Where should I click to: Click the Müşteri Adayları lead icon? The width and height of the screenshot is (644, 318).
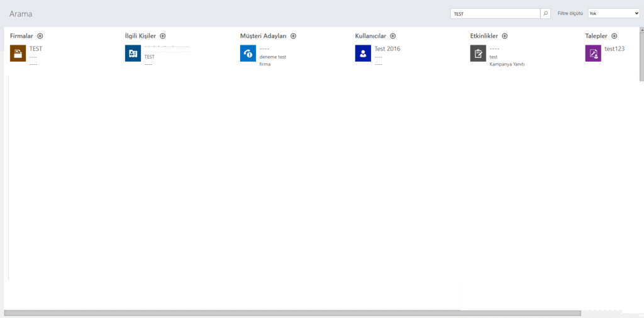(x=248, y=54)
